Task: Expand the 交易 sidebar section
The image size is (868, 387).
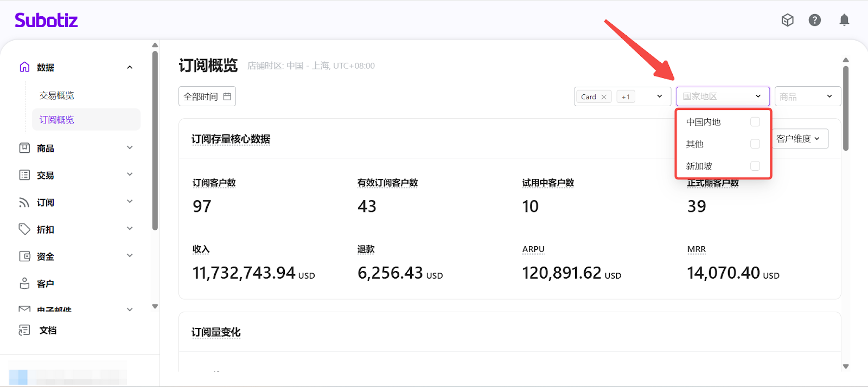Action: tap(130, 175)
